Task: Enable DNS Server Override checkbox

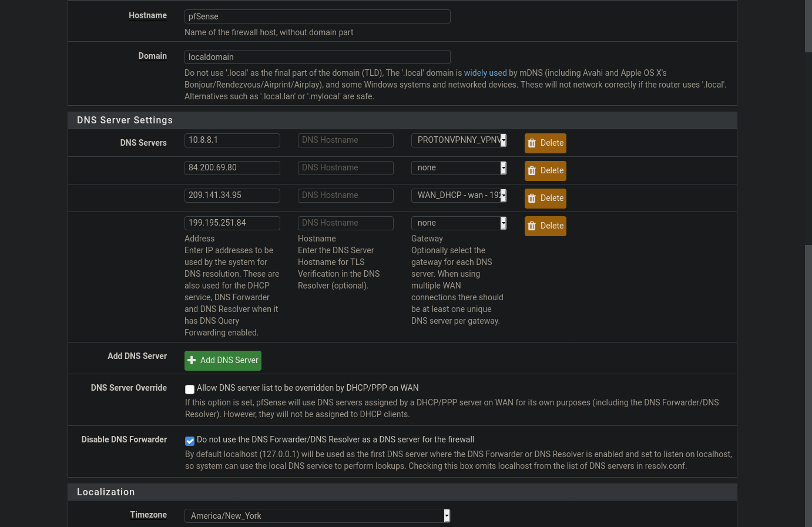Action: pos(190,389)
